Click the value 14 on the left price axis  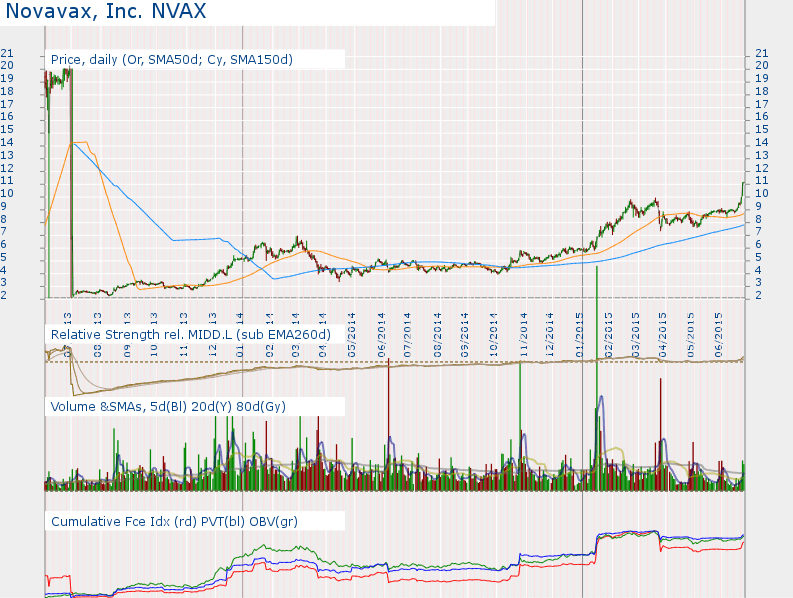(7, 142)
